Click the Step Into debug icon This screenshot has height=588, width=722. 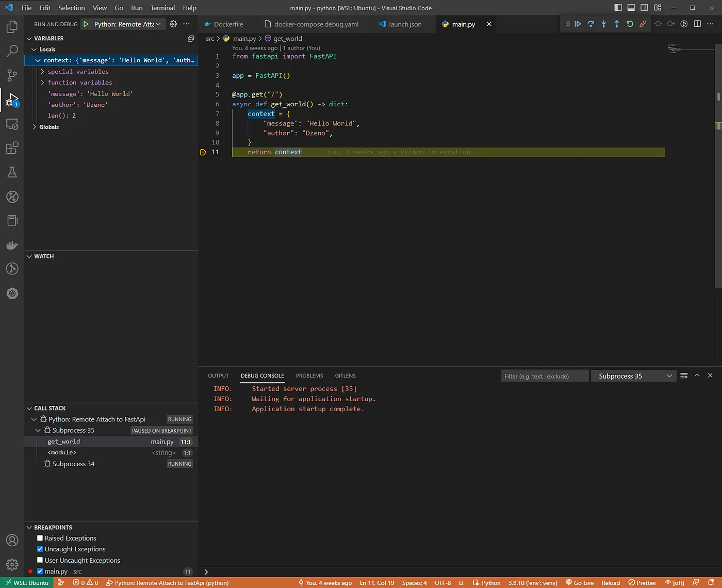pyautogui.click(x=603, y=24)
